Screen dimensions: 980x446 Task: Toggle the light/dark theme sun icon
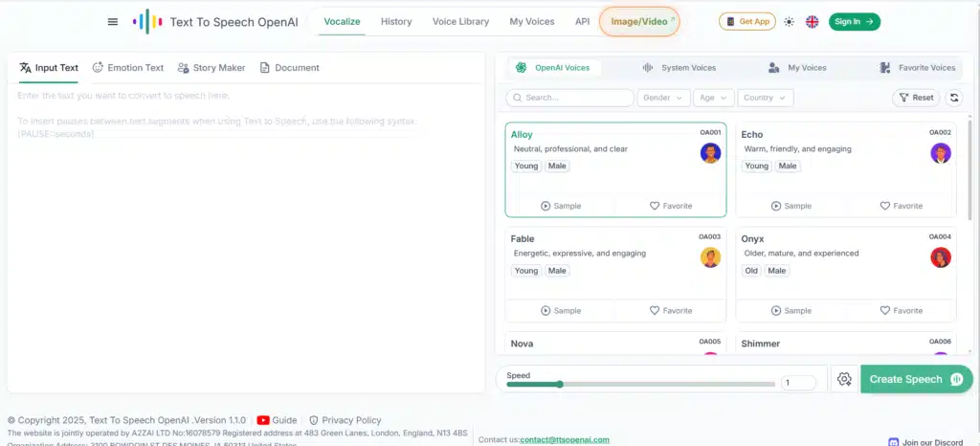(789, 22)
